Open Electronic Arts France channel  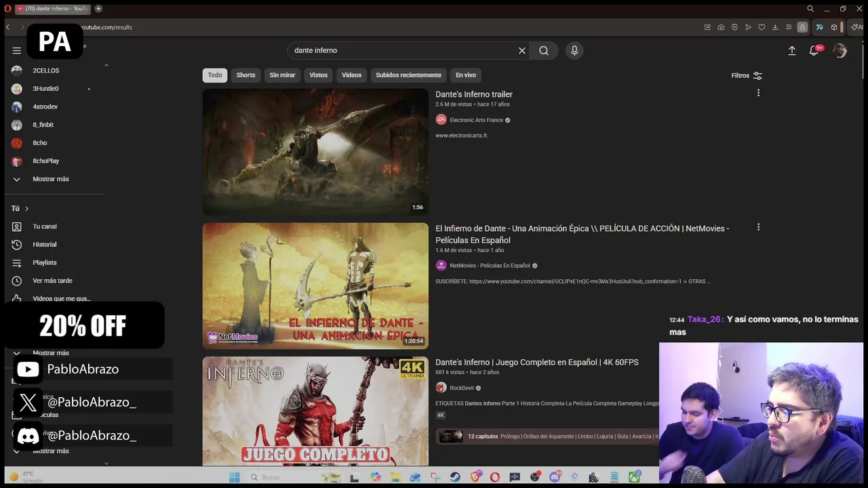pyautogui.click(x=476, y=120)
